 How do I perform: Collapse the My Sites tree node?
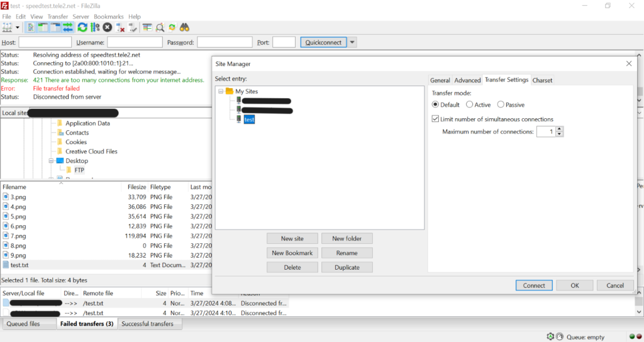[221, 91]
